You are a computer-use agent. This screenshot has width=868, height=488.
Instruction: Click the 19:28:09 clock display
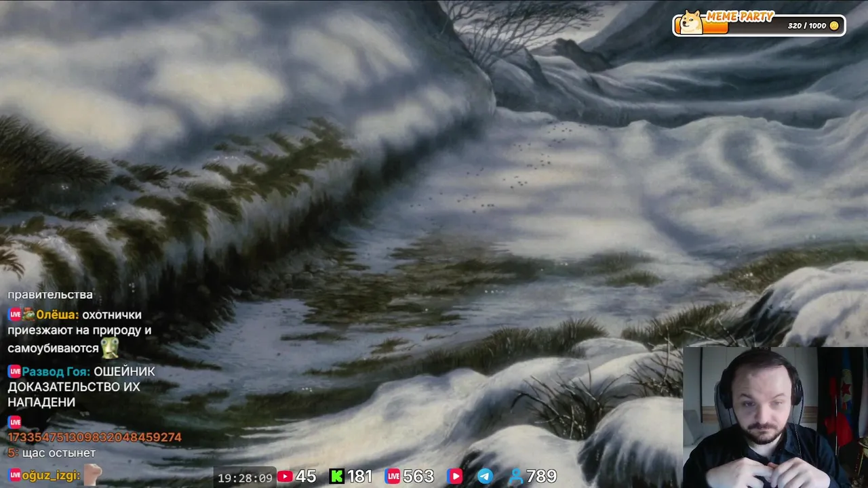click(245, 478)
